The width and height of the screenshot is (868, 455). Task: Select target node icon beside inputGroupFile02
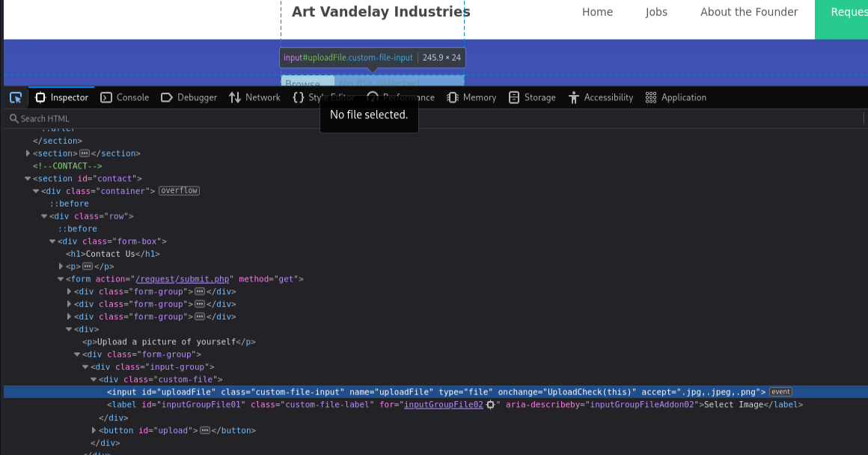491,405
